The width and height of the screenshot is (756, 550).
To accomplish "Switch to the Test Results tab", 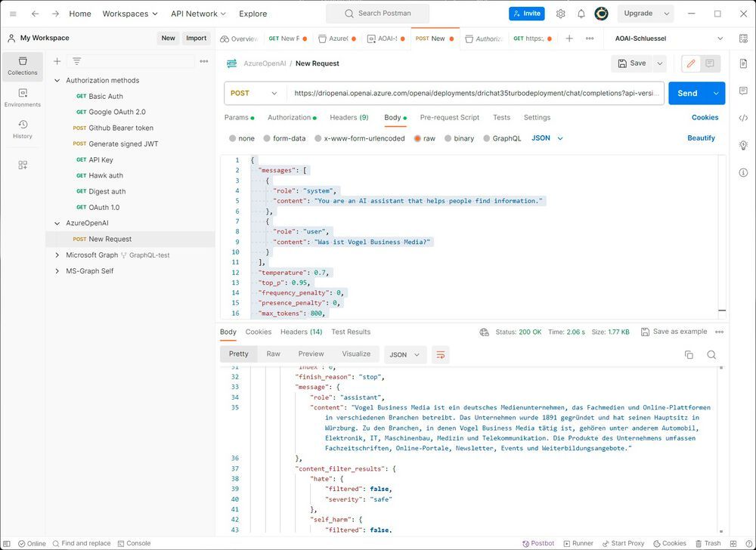I will [x=351, y=332].
